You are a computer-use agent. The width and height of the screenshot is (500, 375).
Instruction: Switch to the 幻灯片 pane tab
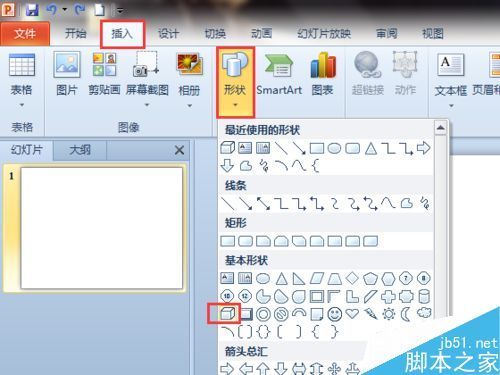pos(27,150)
